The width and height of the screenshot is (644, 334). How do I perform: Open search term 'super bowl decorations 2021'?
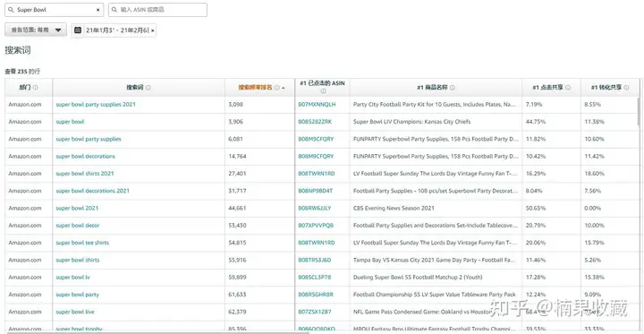pos(92,191)
